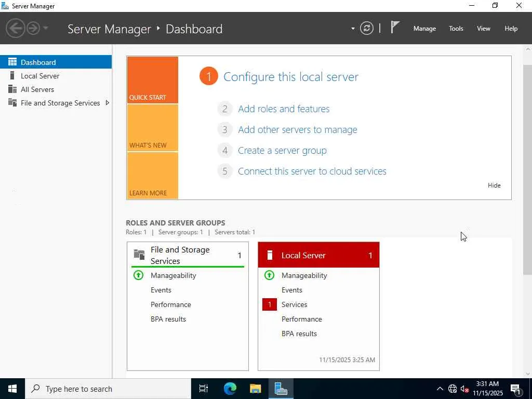Screen dimensions: 532x399
Task: Click the Dashboard grid icon in the sidebar
Action: (x=12, y=62)
